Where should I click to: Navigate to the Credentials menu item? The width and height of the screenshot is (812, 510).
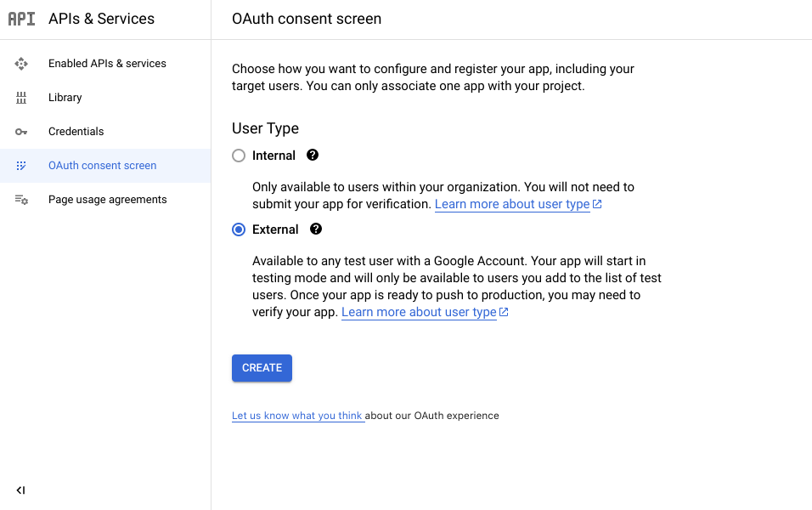(x=76, y=132)
